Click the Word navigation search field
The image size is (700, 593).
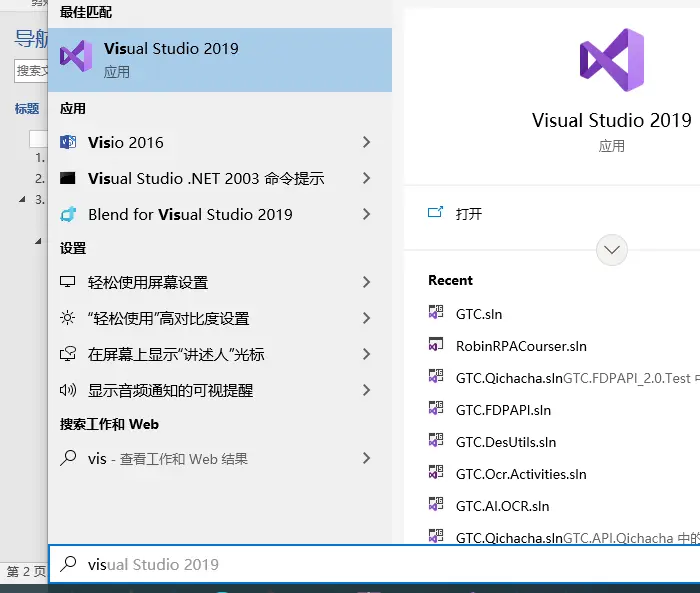pyautogui.click(x=31, y=71)
